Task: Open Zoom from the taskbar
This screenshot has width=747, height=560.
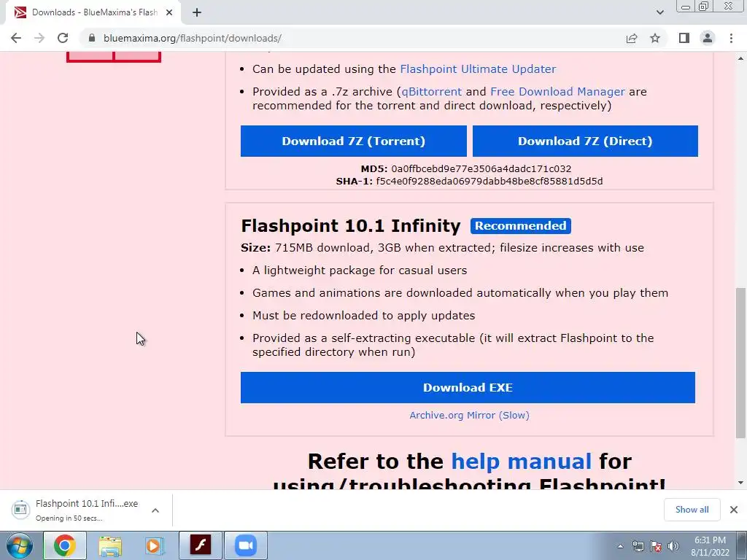Action: [246, 545]
